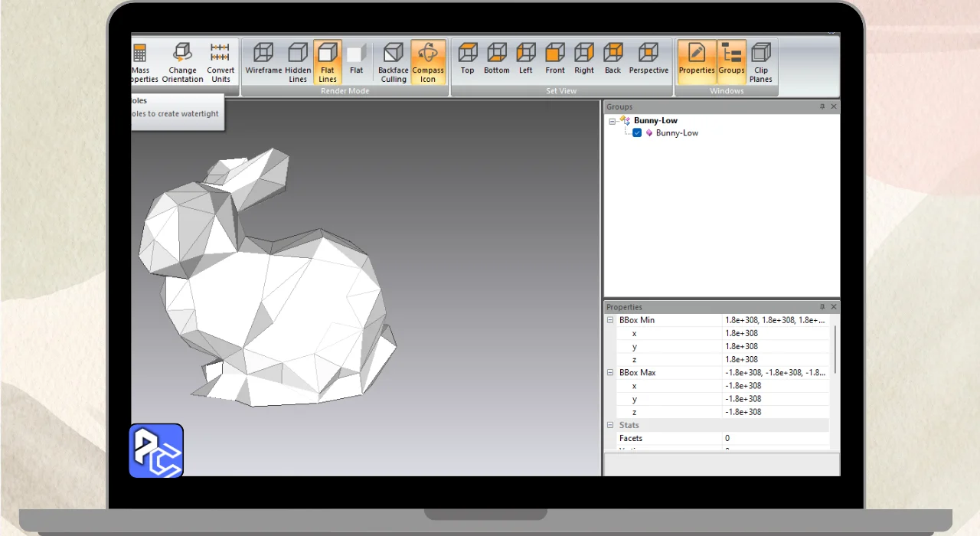The height and width of the screenshot is (536, 980).
Task: Toggle Backface Culling
Action: [x=393, y=62]
